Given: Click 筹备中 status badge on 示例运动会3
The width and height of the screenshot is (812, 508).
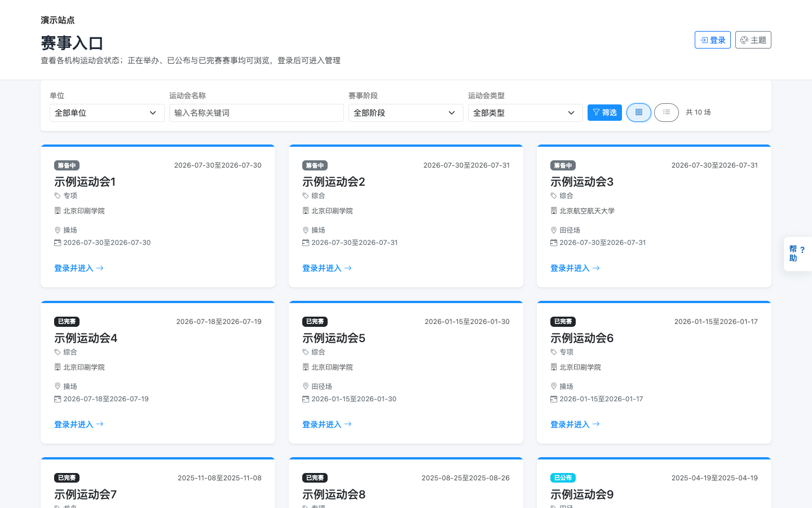Looking at the screenshot, I should (563, 165).
